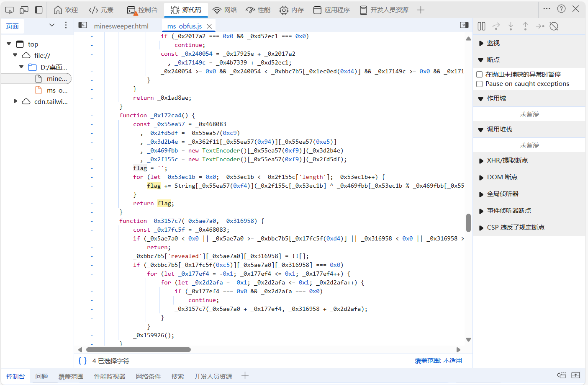
Task: Hide the navigator sidebar pane icon
Action: 83,26
